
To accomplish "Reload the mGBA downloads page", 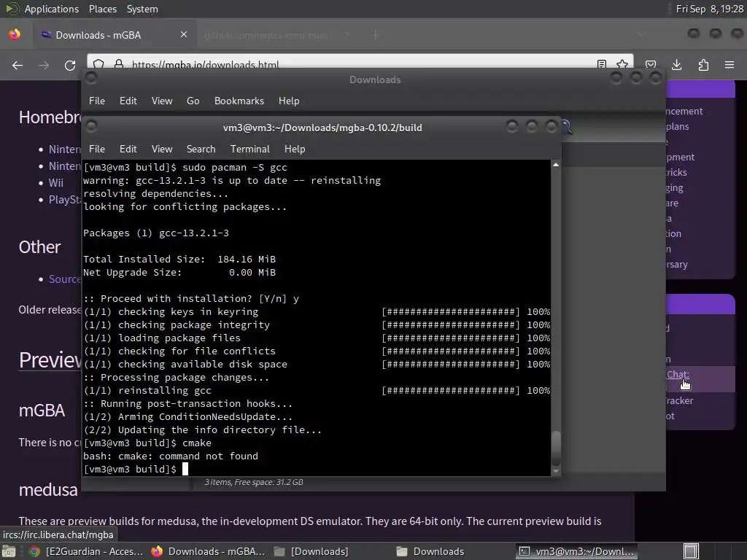I will [70, 65].
